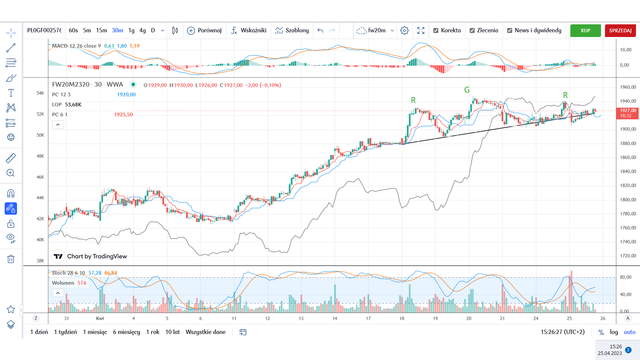Change the candlestick chart style

point(175,31)
